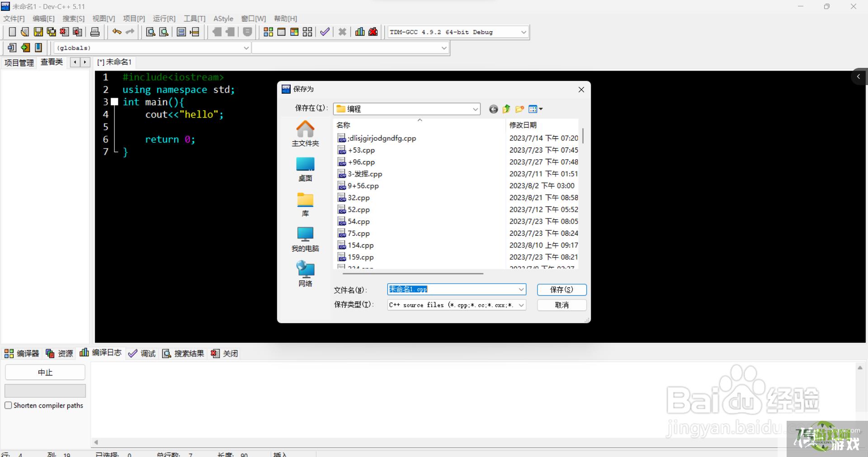Click the 取消 button

561,305
